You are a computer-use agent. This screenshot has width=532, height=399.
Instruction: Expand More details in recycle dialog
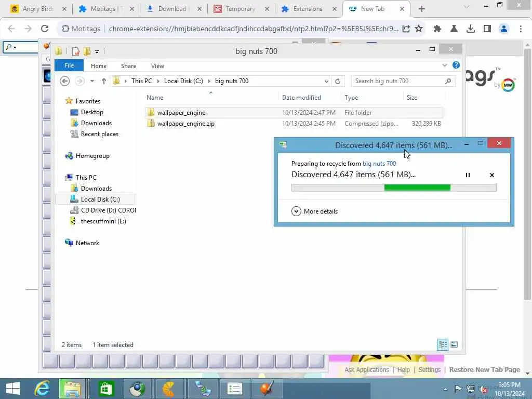(314, 211)
